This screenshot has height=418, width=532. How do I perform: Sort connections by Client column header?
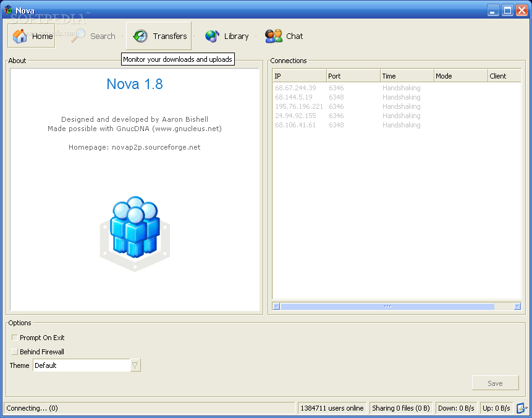[x=505, y=76]
